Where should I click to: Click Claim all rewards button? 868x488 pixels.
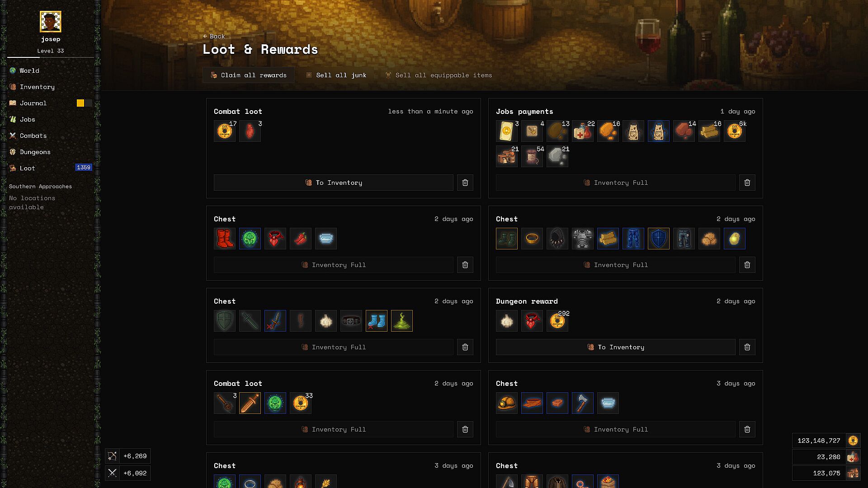248,75
